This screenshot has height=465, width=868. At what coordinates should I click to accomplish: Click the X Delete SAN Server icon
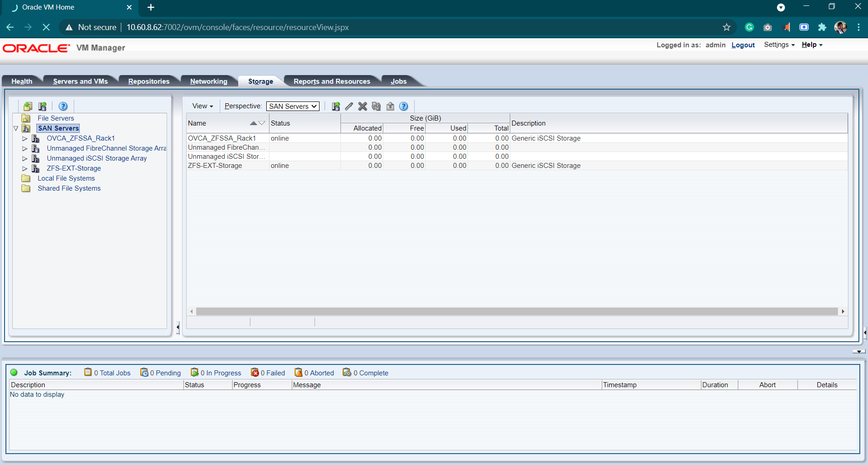362,106
